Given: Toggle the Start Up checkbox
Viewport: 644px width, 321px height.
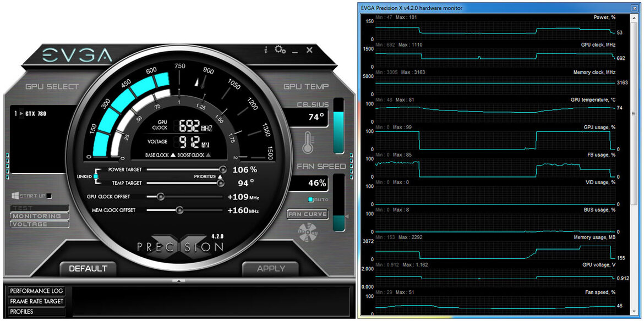Looking at the screenshot, I should [50, 196].
